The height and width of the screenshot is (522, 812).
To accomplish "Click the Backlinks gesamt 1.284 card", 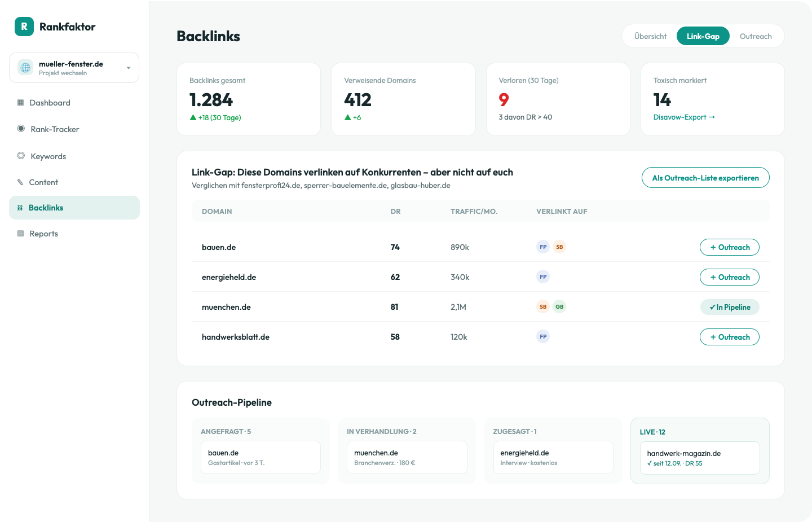I will [249, 99].
